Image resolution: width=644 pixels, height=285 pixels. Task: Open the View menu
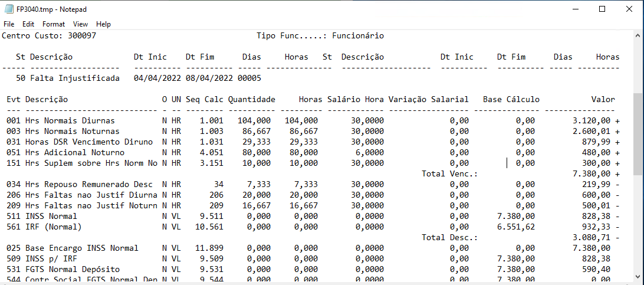click(80, 24)
